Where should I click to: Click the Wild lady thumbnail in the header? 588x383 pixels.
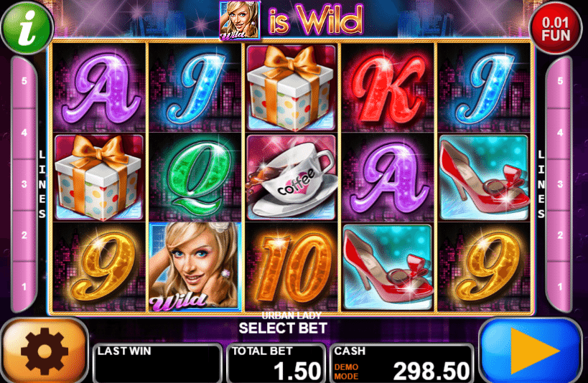coord(240,20)
